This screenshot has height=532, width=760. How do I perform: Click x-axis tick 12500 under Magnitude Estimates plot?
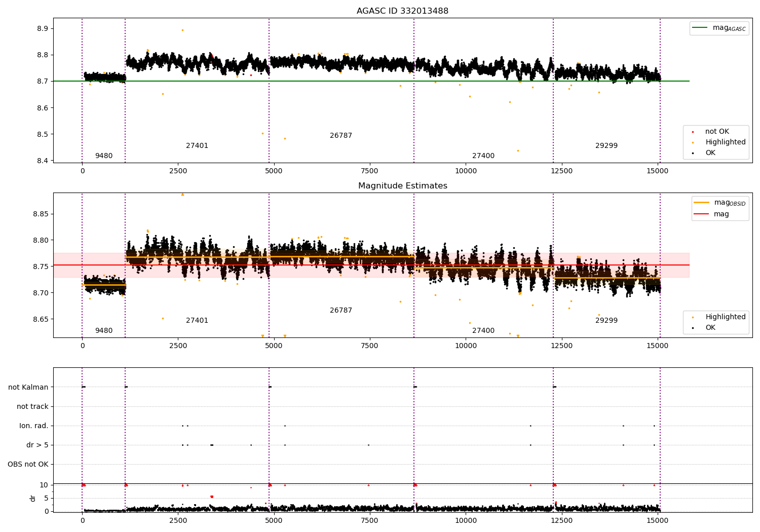click(x=562, y=346)
